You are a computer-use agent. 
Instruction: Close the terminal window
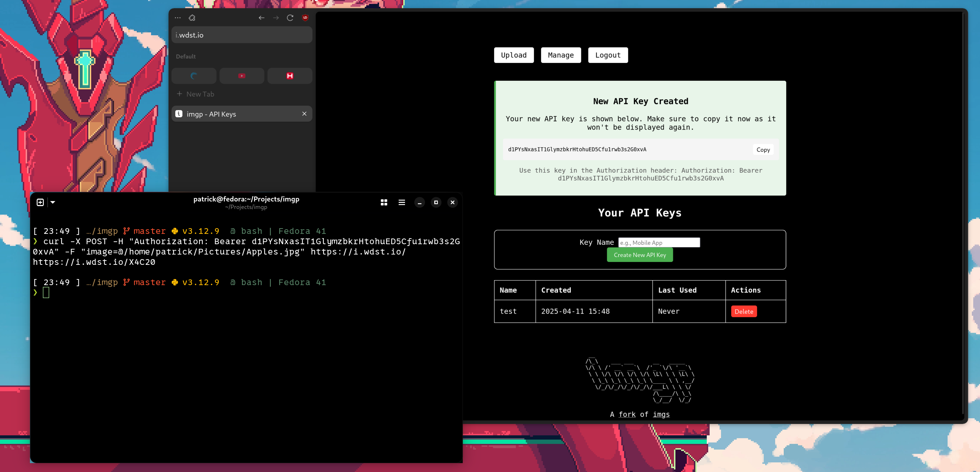pos(453,203)
